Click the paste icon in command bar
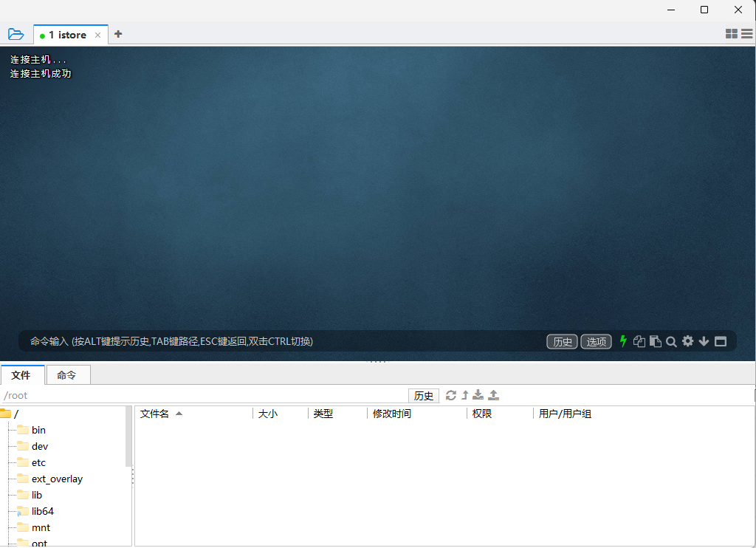The image size is (756, 548). point(656,341)
